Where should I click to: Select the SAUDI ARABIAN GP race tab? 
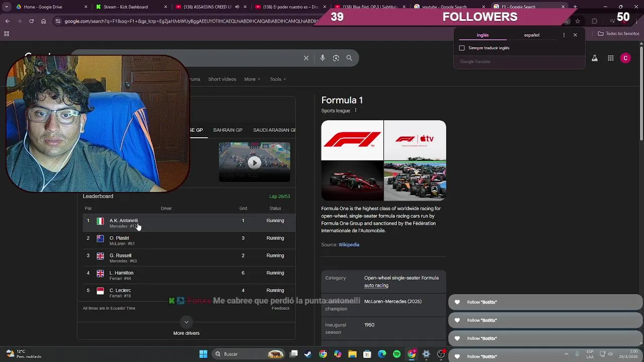(x=274, y=130)
